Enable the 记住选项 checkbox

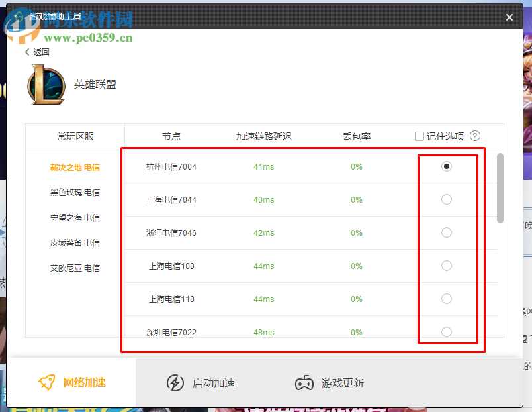point(420,136)
